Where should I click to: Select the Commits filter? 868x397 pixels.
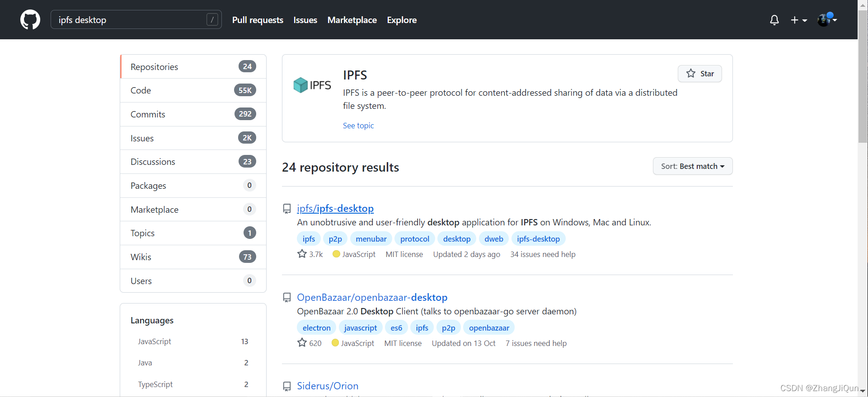point(193,114)
